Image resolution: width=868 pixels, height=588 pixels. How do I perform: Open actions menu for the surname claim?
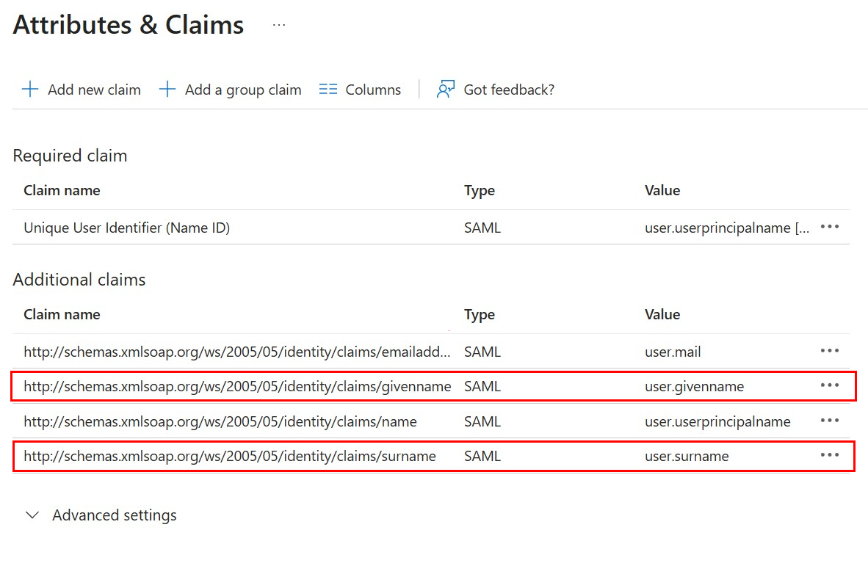[829, 455]
